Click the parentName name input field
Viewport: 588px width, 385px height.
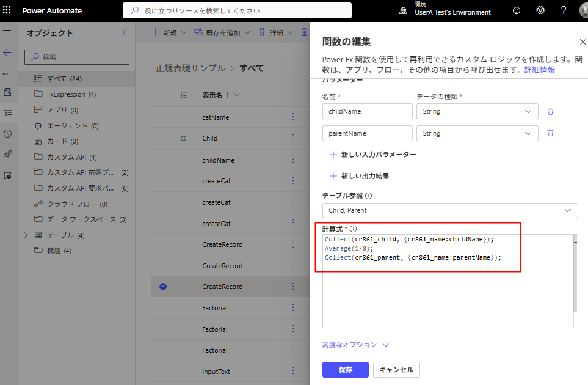(x=367, y=133)
